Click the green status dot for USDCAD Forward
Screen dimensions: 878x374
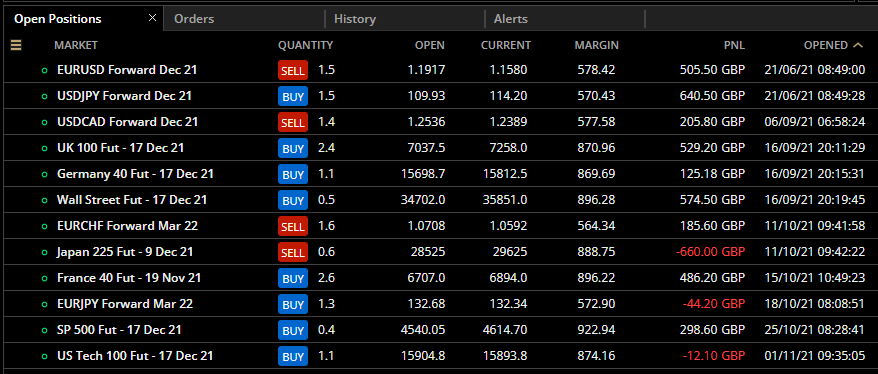coord(44,122)
